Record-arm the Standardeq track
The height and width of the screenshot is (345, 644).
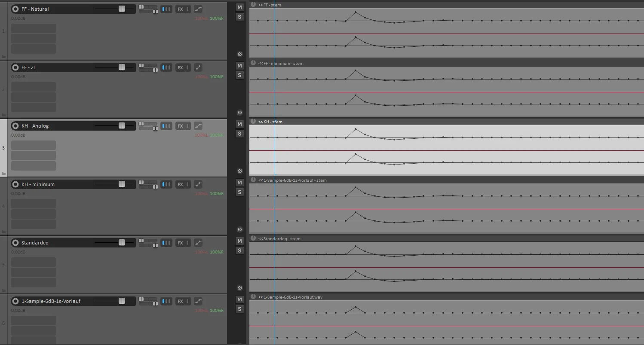tap(15, 243)
